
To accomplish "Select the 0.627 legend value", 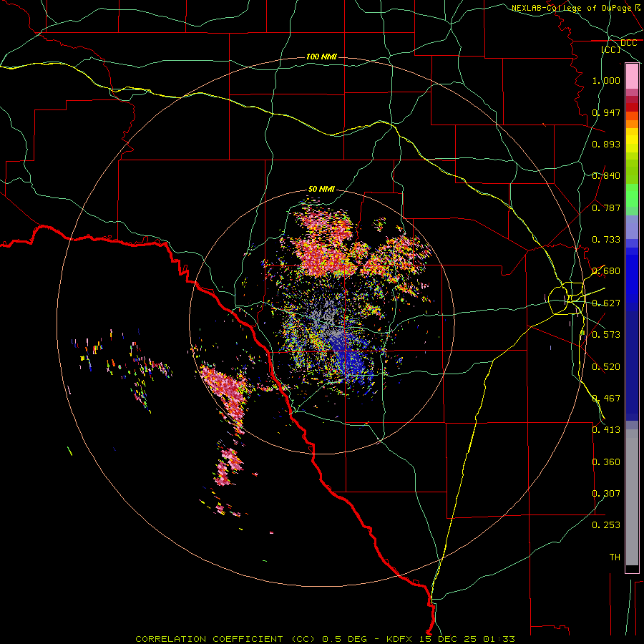I will [x=606, y=303].
